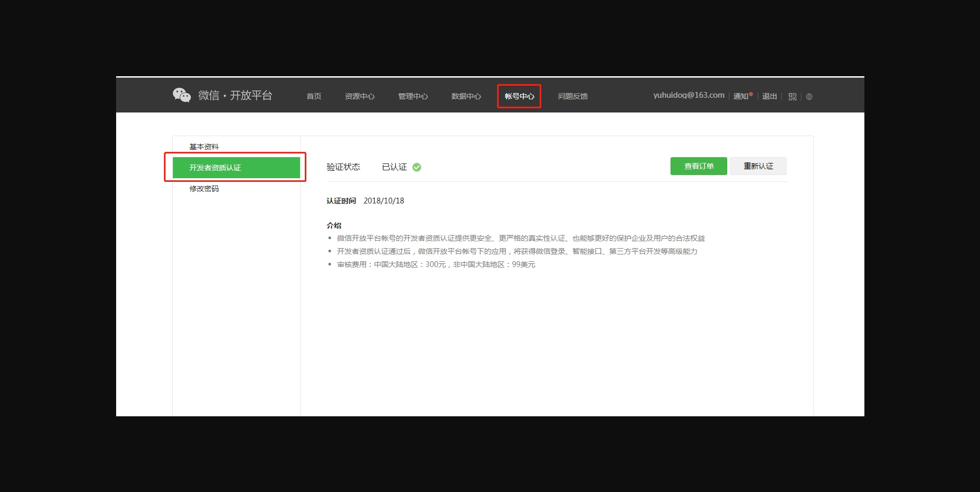Click the yuhuidog@163.com account email
Screen dimensions: 980x492
[688, 95]
